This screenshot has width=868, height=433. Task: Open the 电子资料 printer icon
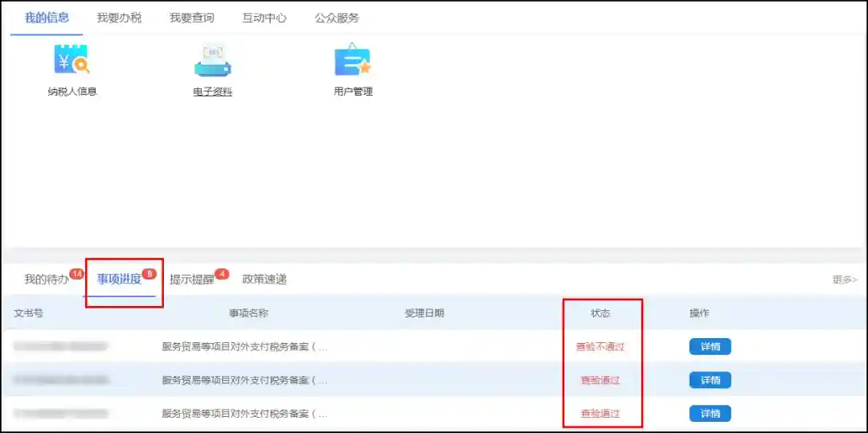coord(212,60)
